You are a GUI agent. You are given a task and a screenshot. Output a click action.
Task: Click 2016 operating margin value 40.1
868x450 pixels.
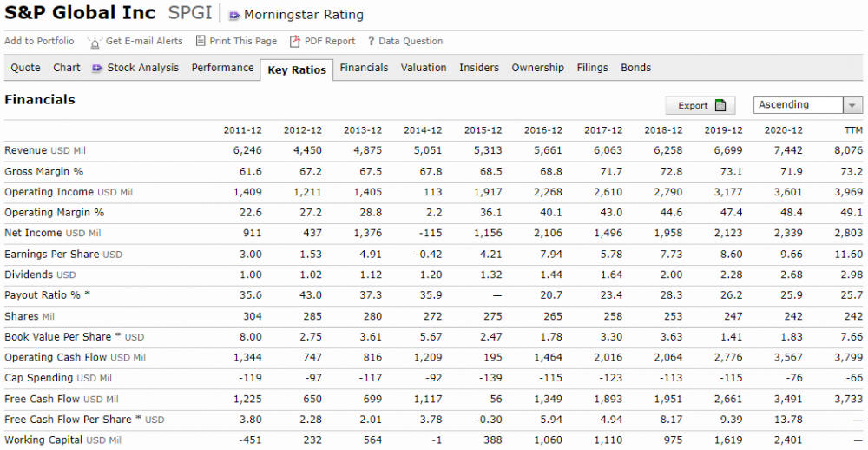551,213
